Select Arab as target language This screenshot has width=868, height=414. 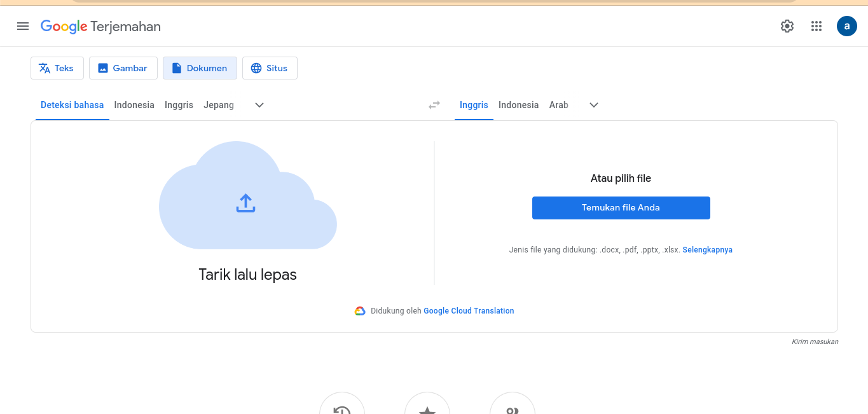[x=559, y=105]
